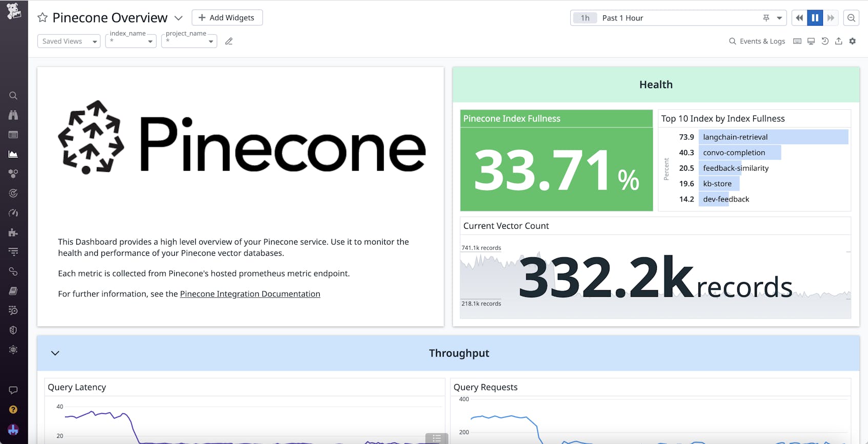Open Events & Logs panel

[757, 41]
